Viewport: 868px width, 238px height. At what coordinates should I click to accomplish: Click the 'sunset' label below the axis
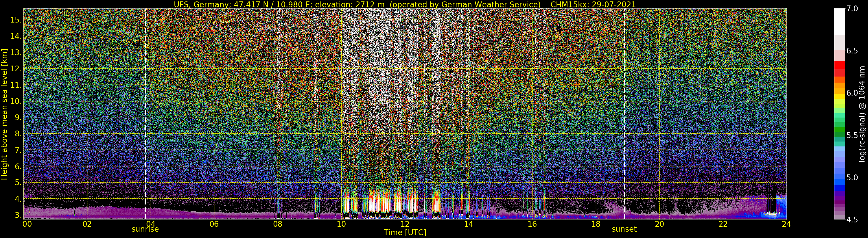point(624,229)
